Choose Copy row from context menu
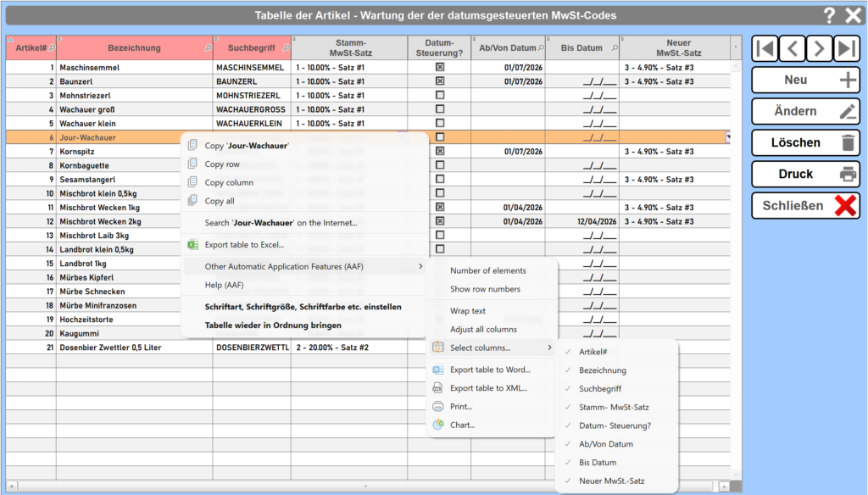The image size is (868, 495). click(222, 164)
